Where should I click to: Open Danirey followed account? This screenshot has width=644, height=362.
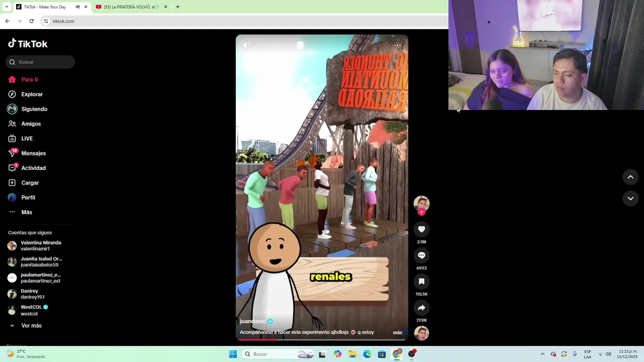26,294
